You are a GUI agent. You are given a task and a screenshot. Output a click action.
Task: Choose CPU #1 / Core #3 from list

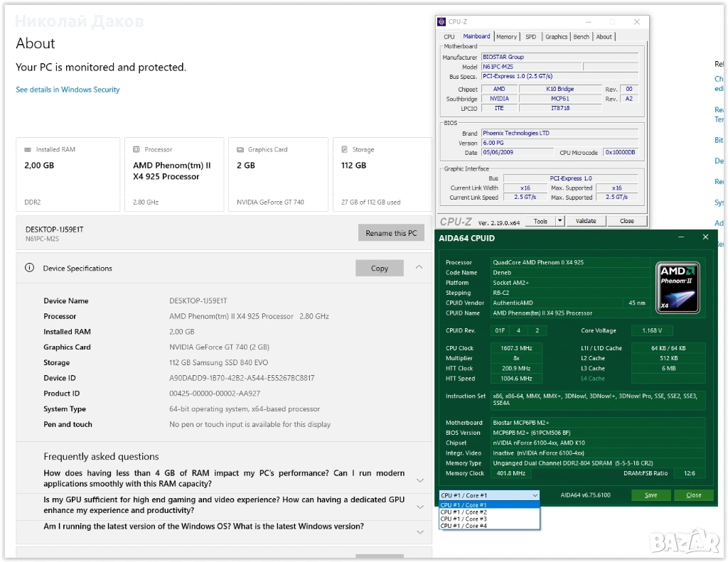click(464, 519)
